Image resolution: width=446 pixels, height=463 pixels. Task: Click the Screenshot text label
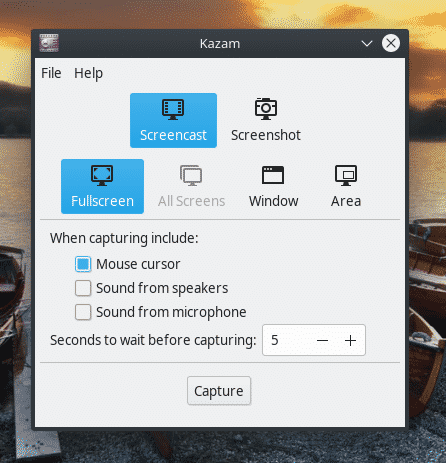tap(266, 135)
